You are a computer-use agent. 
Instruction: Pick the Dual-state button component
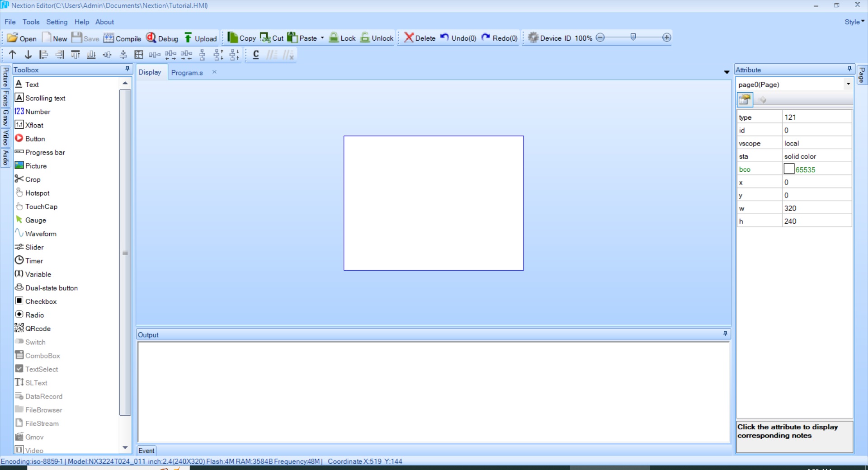point(51,288)
